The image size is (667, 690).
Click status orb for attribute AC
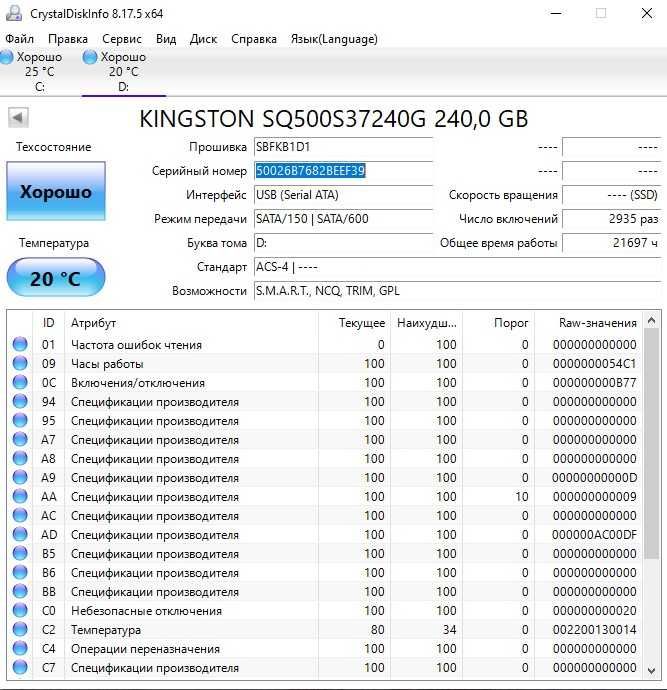point(20,515)
